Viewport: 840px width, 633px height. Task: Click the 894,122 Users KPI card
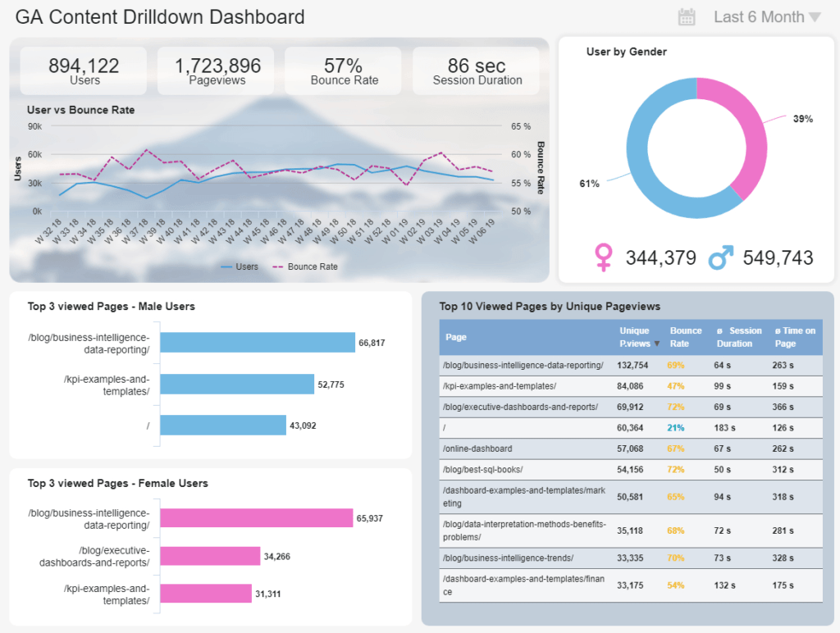point(84,71)
